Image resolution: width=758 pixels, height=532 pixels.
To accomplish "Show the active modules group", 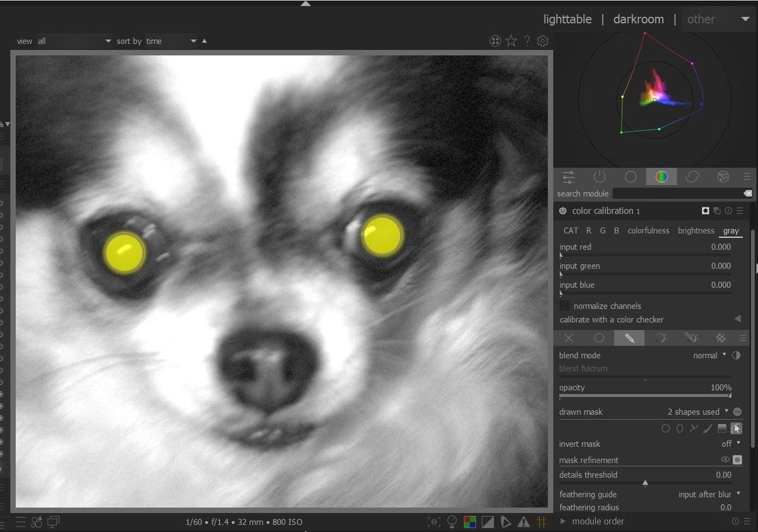I will coord(599,177).
